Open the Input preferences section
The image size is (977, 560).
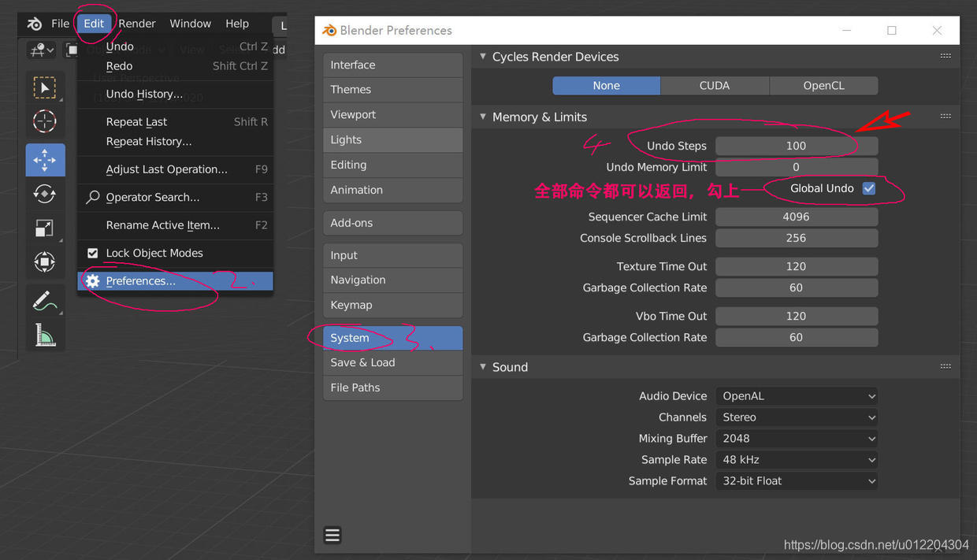coord(393,255)
